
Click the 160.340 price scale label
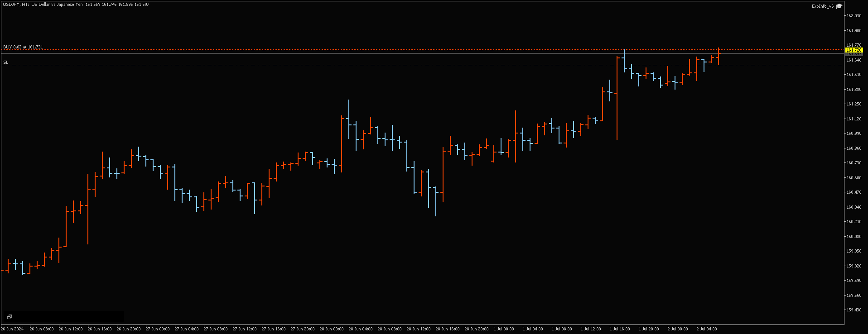click(x=854, y=207)
